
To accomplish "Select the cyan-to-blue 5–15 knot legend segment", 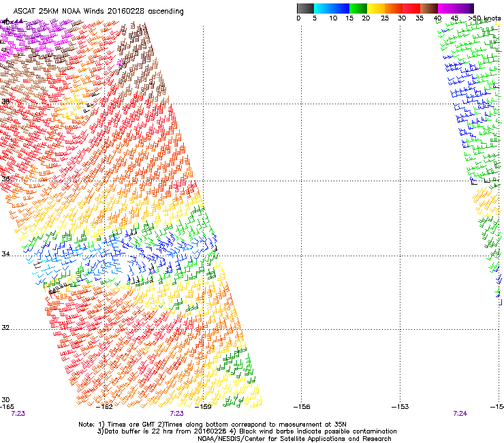I will (332, 8).
